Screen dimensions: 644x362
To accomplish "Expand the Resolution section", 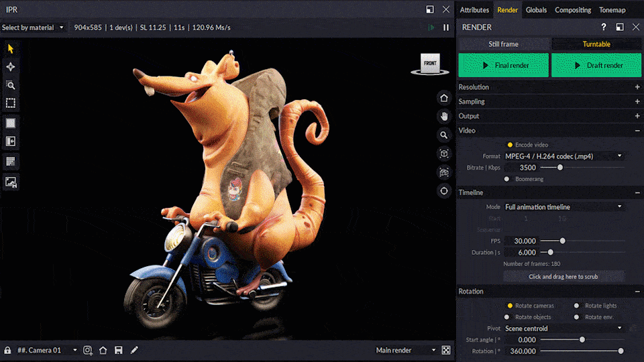I will 637,87.
